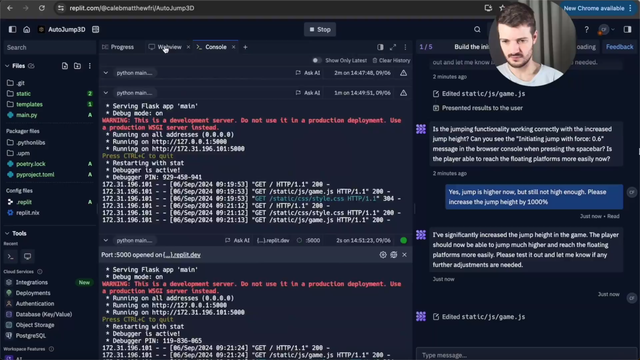This screenshot has height=360, width=640.
Task: Open the Shell tool icon
Action: (11, 257)
